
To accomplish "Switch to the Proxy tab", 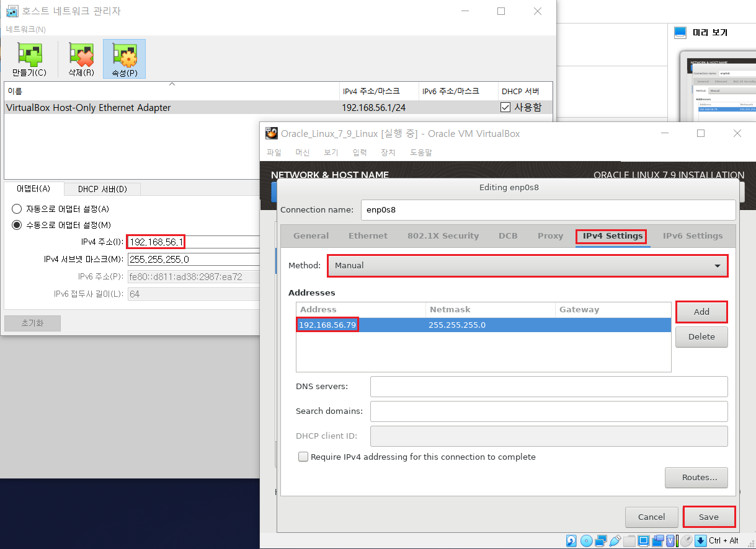I will point(550,236).
